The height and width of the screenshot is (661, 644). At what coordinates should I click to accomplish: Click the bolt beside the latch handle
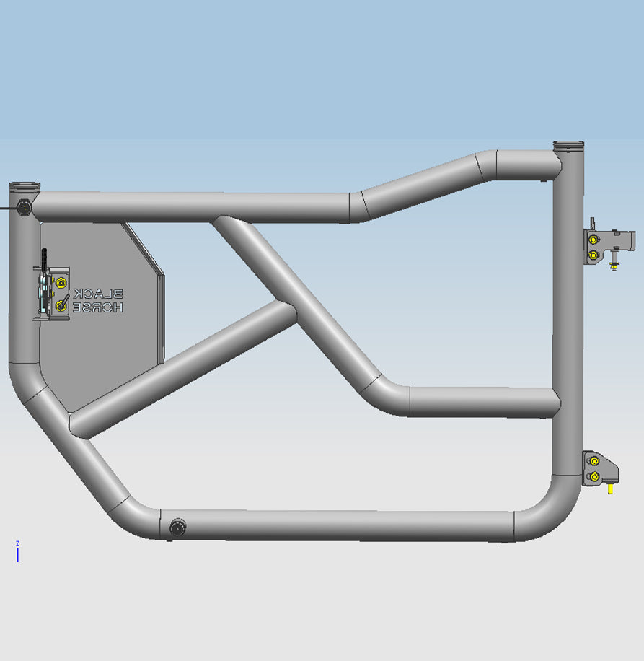pos(61,282)
